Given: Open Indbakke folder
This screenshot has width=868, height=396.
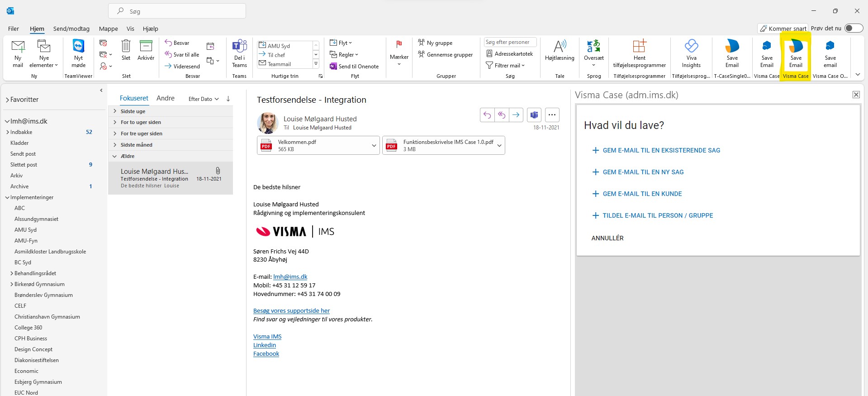Looking at the screenshot, I should pyautogui.click(x=21, y=132).
